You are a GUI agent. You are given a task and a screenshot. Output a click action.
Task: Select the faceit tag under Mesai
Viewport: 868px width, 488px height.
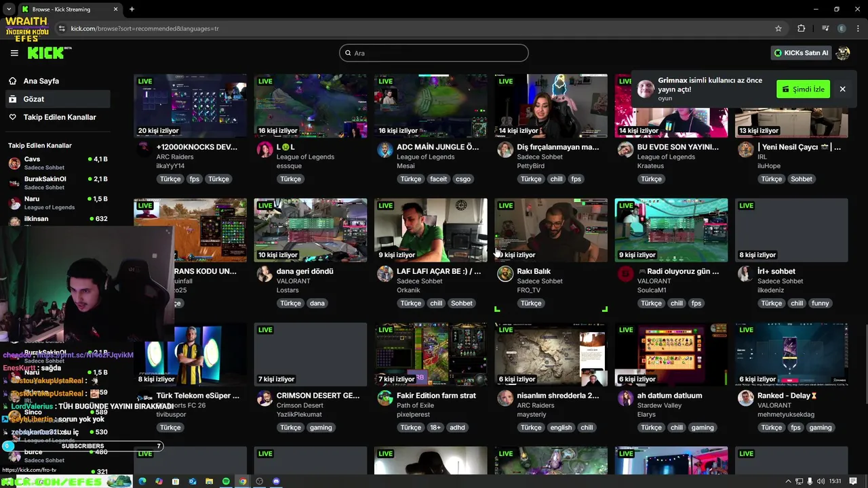[x=439, y=179]
